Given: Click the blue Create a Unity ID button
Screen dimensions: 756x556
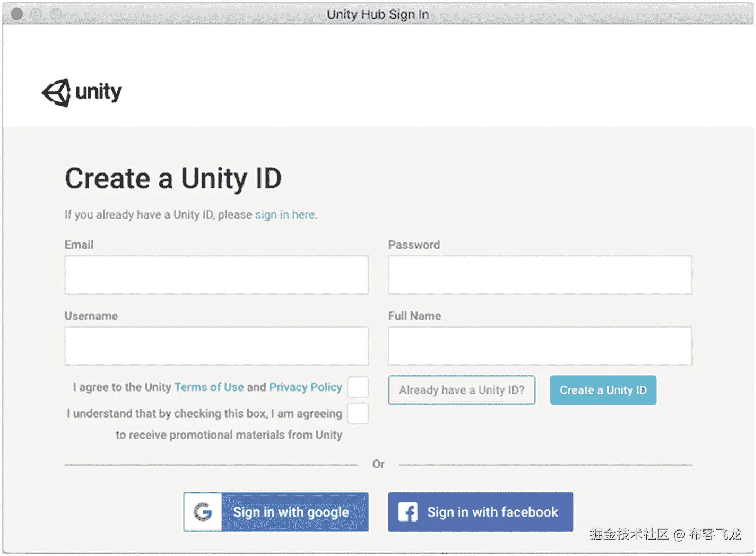Looking at the screenshot, I should tap(603, 390).
